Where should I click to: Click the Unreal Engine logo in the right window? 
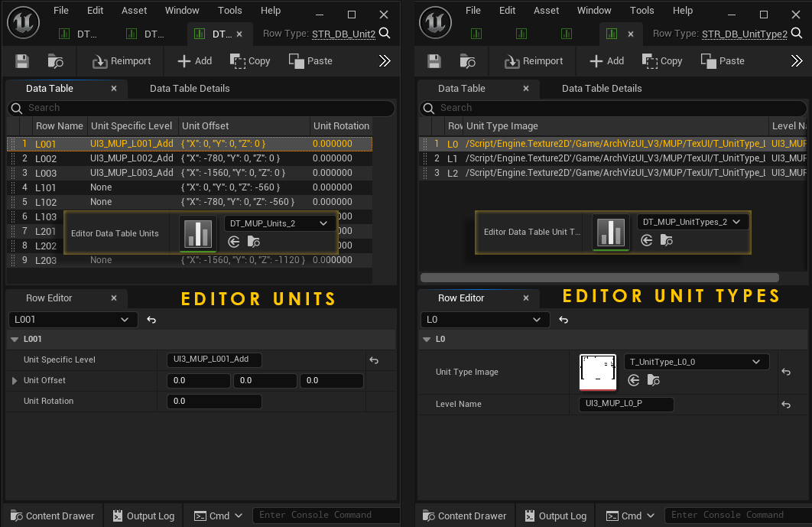(x=436, y=22)
